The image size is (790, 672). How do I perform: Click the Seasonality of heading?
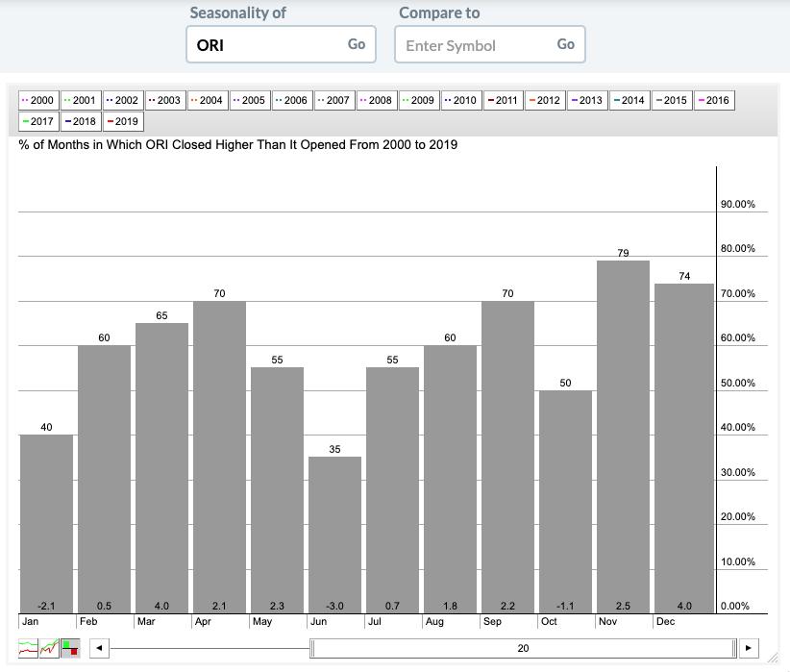(x=237, y=12)
